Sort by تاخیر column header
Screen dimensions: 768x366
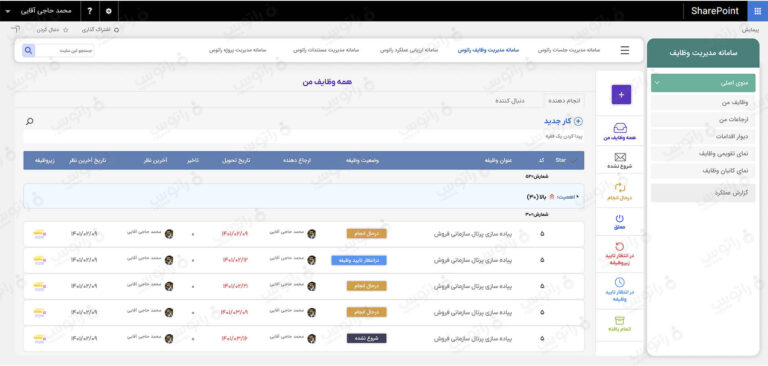[x=192, y=160]
